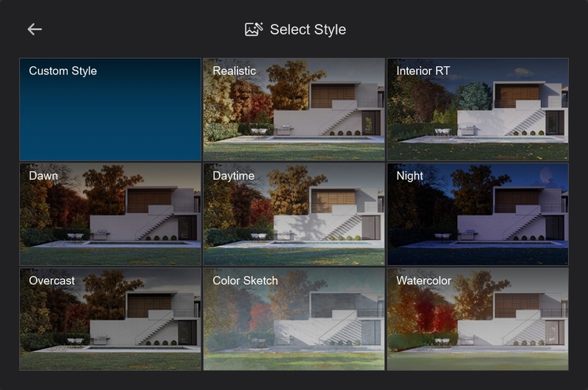Apply the Watercolor style preview
The height and width of the screenshot is (390, 588).
click(478, 319)
